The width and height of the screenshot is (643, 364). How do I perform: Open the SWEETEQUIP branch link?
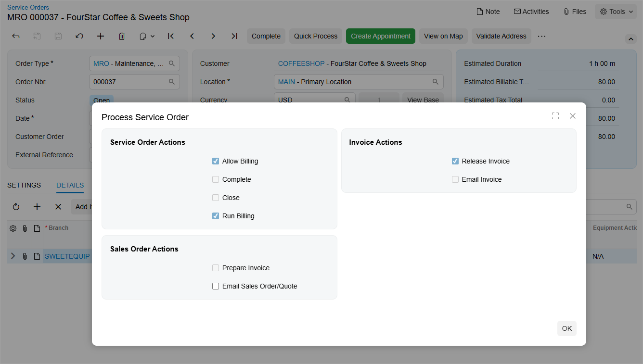click(x=67, y=256)
